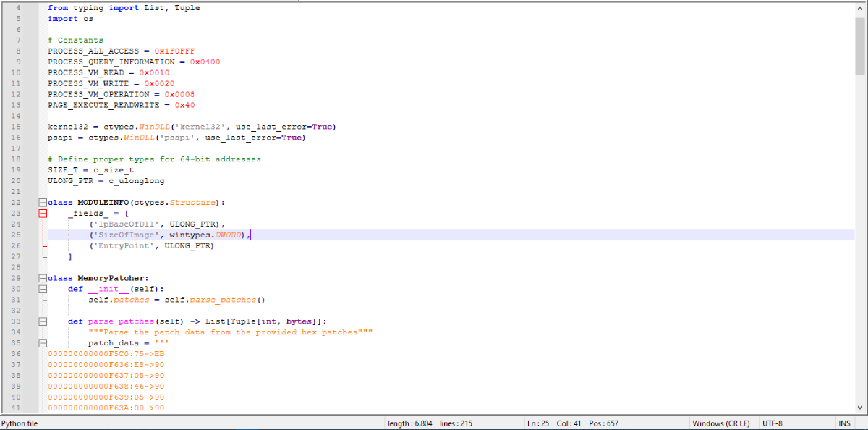Screen dimensions: 868x430
Task: Click the Python file language status field
Action: tap(20, 423)
